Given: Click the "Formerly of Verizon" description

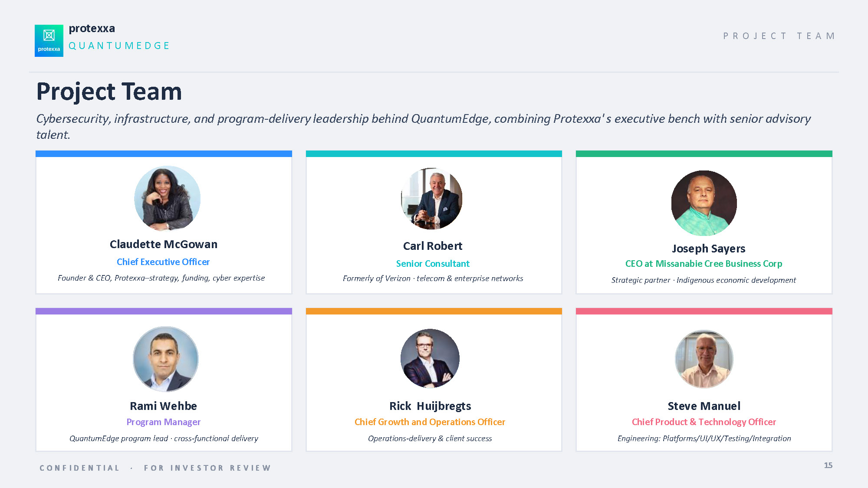Looking at the screenshot, I should coord(433,278).
